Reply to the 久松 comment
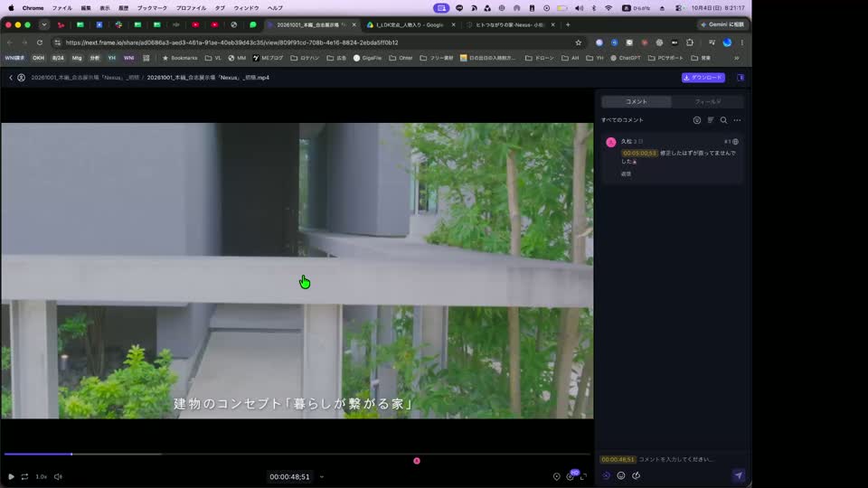This screenshot has width=868, height=488. [x=626, y=174]
